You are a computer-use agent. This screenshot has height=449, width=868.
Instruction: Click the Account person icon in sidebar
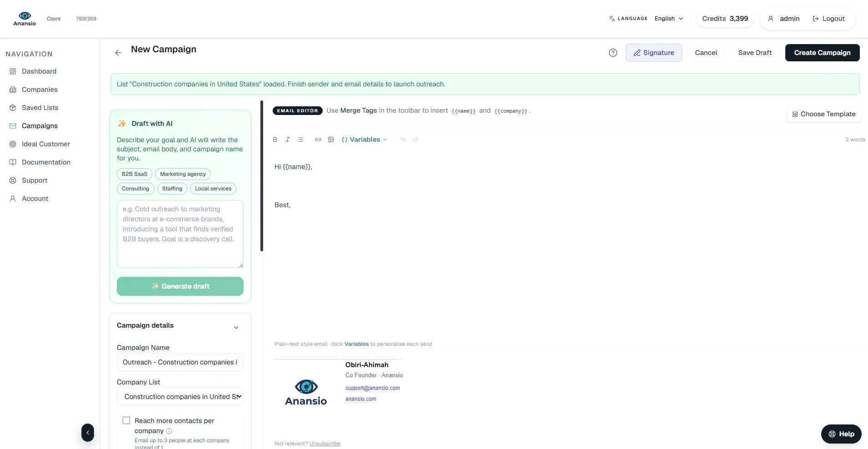coord(13,199)
